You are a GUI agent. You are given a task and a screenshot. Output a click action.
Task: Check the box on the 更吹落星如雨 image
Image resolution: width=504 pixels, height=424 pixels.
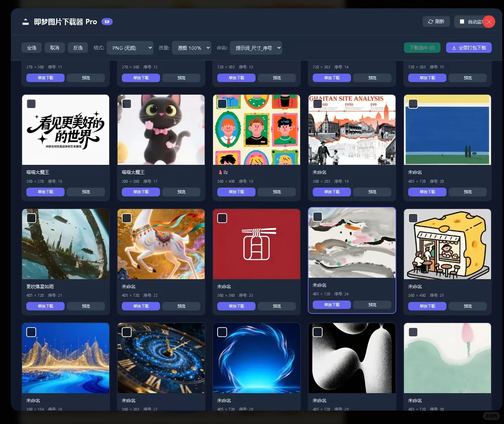coord(31,218)
